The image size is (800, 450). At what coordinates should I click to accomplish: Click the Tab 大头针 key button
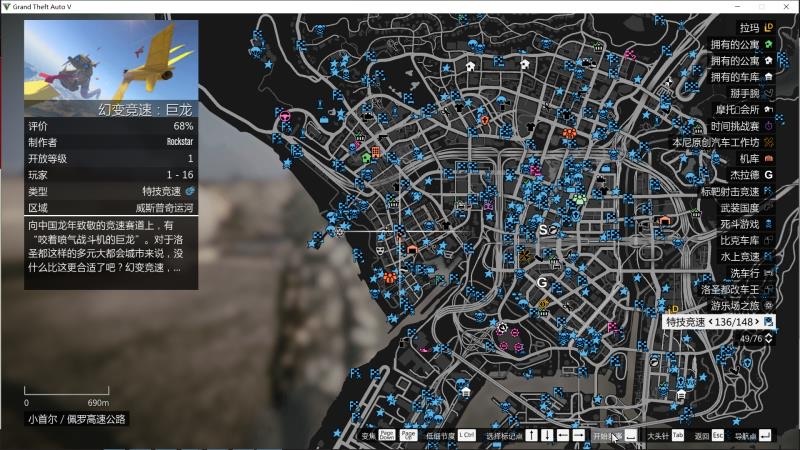678,435
